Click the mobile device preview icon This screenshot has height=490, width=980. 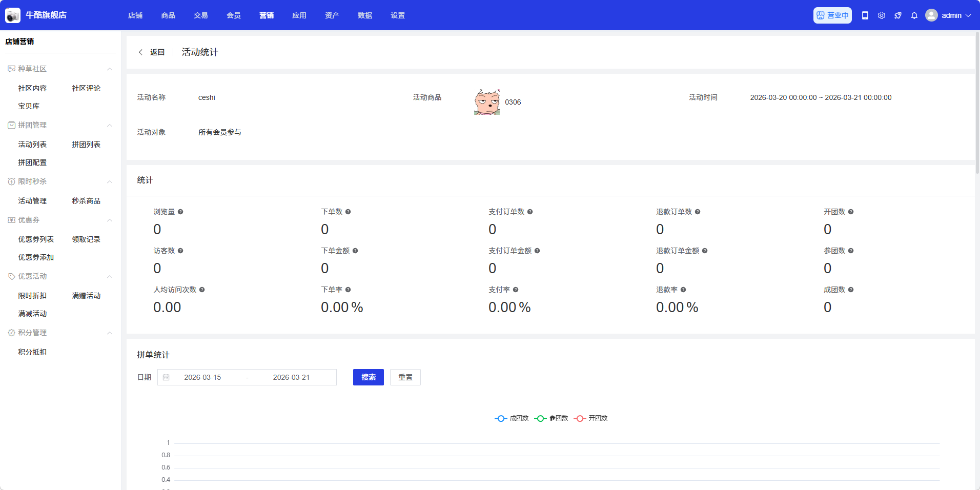[x=865, y=15]
